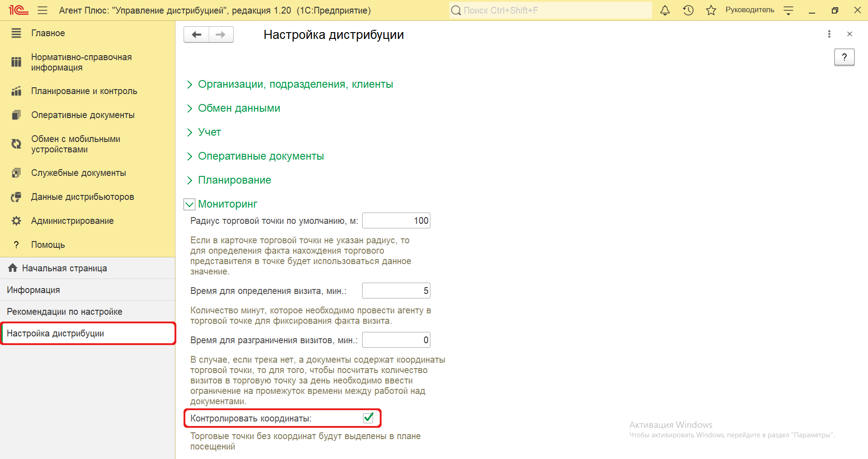868x459 pixels.
Task: Switch to Информация tab
Action: [x=87, y=290]
